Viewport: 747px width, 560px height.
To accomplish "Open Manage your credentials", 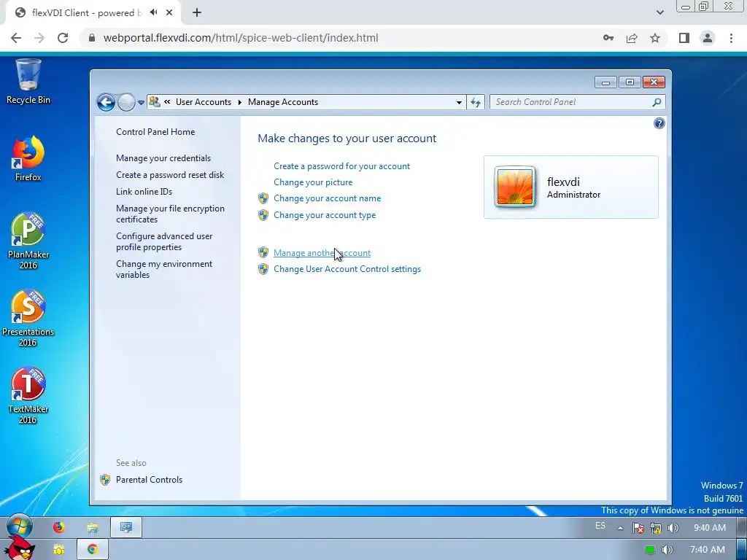I will 163,158.
